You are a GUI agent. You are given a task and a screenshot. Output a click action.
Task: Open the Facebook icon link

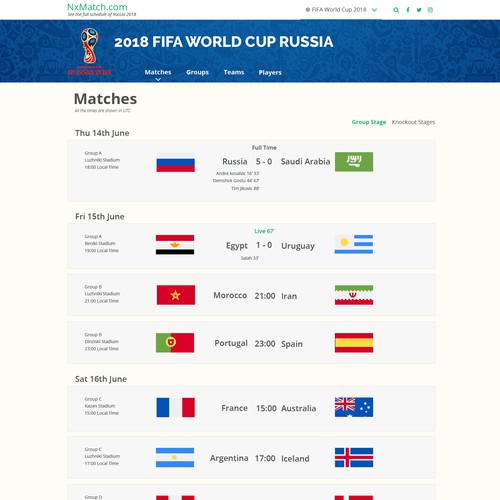[408, 10]
